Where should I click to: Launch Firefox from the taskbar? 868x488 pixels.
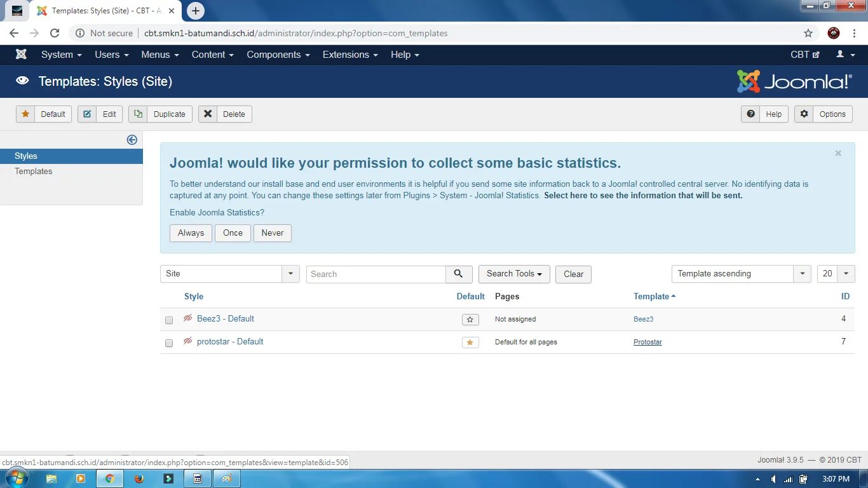pos(139,478)
